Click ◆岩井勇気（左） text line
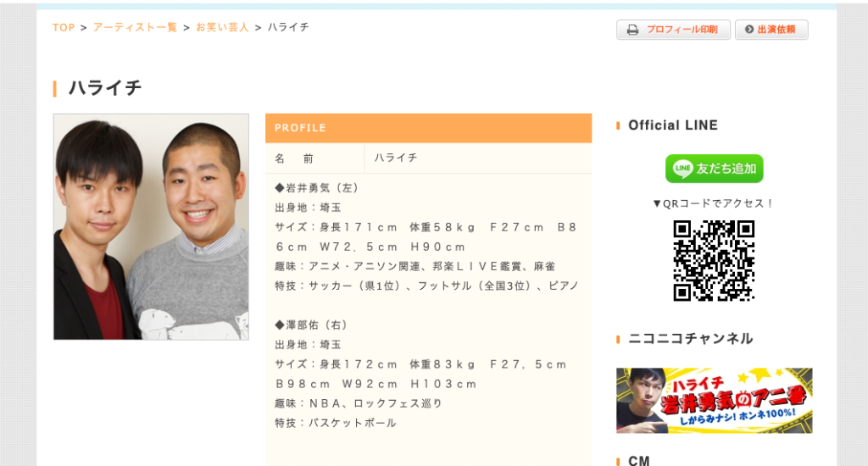Screen dimensions: 868x466 point(317,188)
